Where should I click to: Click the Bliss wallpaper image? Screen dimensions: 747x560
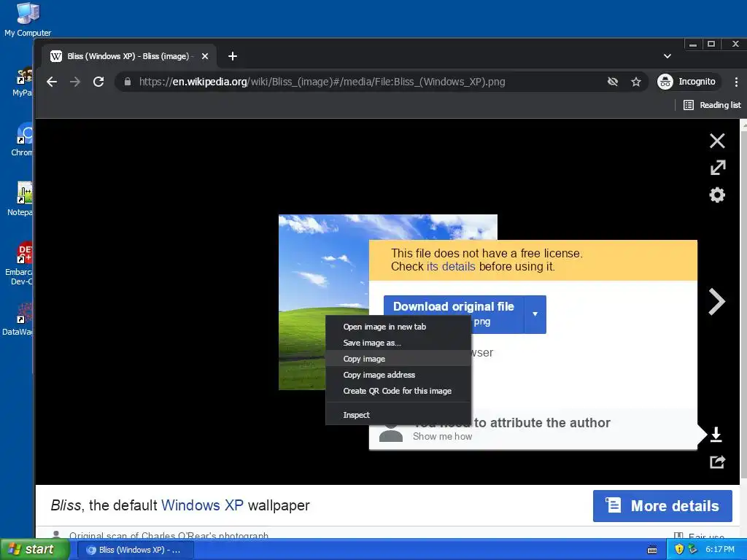click(x=324, y=267)
